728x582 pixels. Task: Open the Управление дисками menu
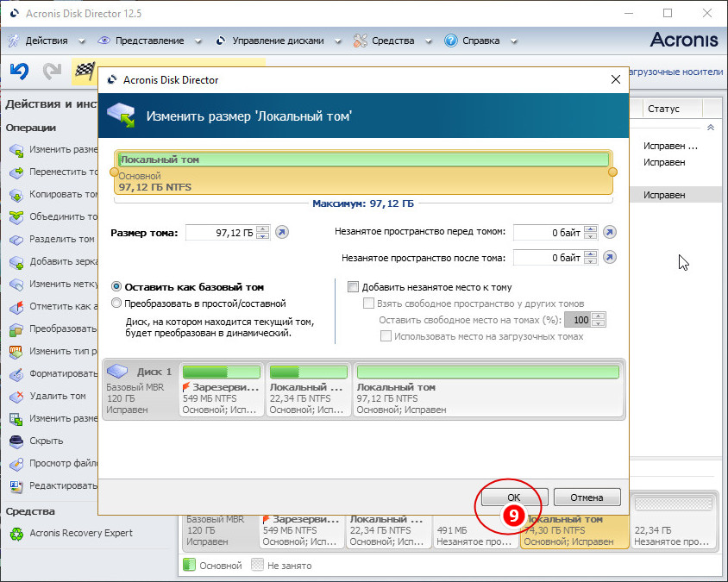pos(278,41)
